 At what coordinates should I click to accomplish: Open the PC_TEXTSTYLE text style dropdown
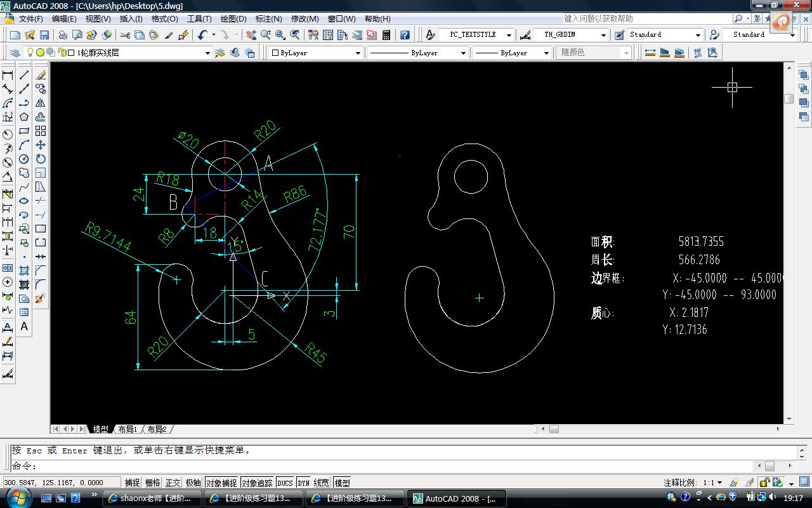[x=476, y=35]
